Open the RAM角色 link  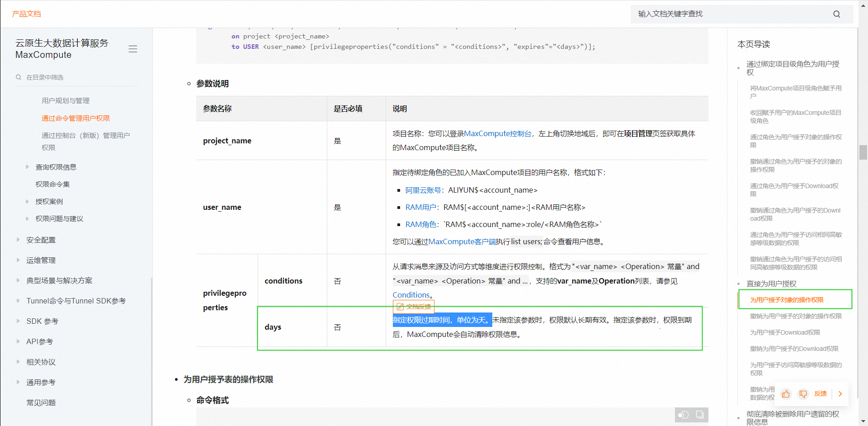[420, 224]
